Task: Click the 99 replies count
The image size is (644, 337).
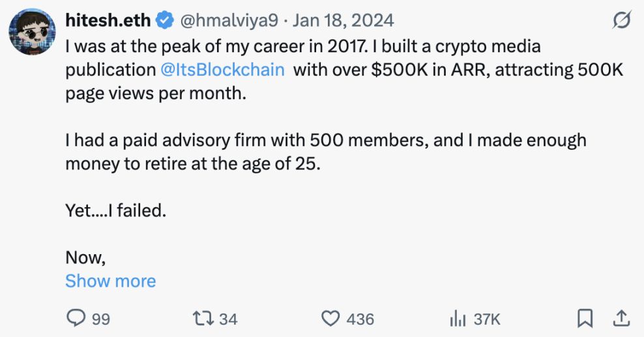Action: tap(100, 319)
